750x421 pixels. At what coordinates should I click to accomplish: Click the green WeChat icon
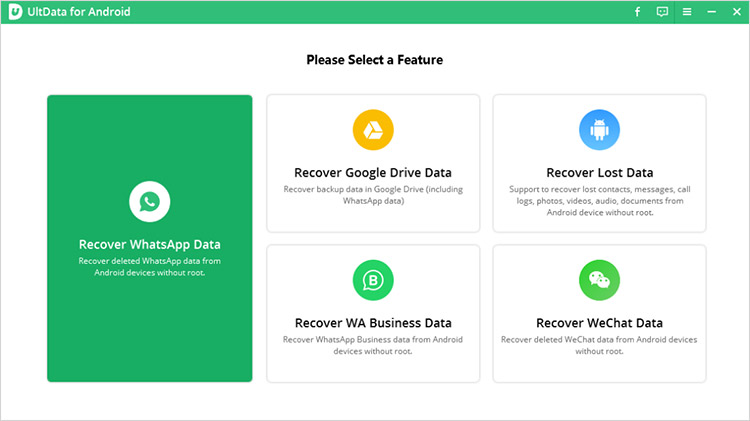tap(599, 280)
